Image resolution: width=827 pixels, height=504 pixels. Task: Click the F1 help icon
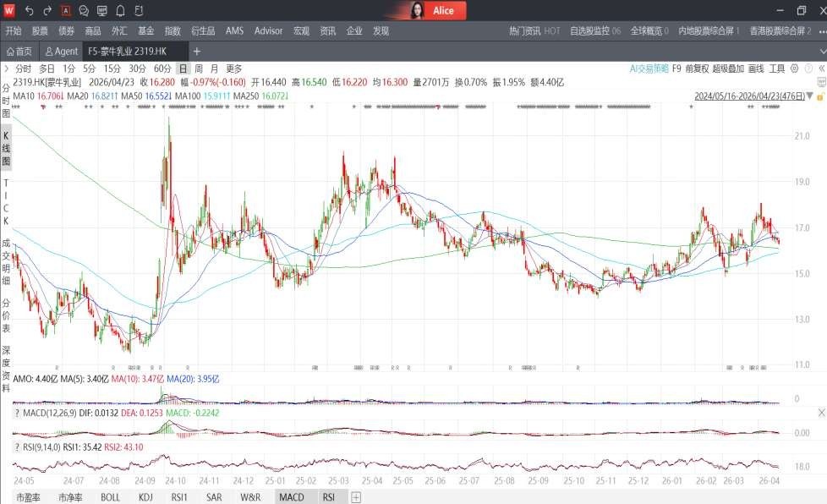coord(139,11)
